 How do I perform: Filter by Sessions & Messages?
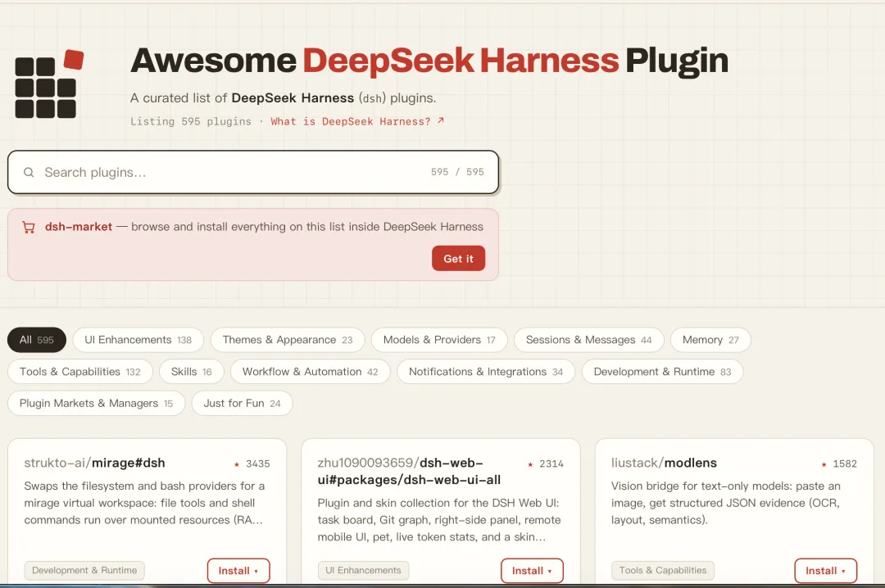pyautogui.click(x=588, y=340)
